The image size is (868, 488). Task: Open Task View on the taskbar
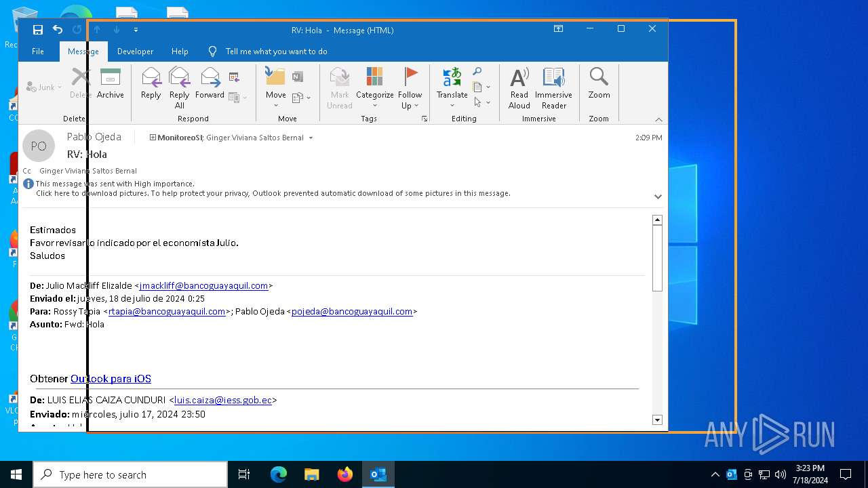[x=244, y=474]
